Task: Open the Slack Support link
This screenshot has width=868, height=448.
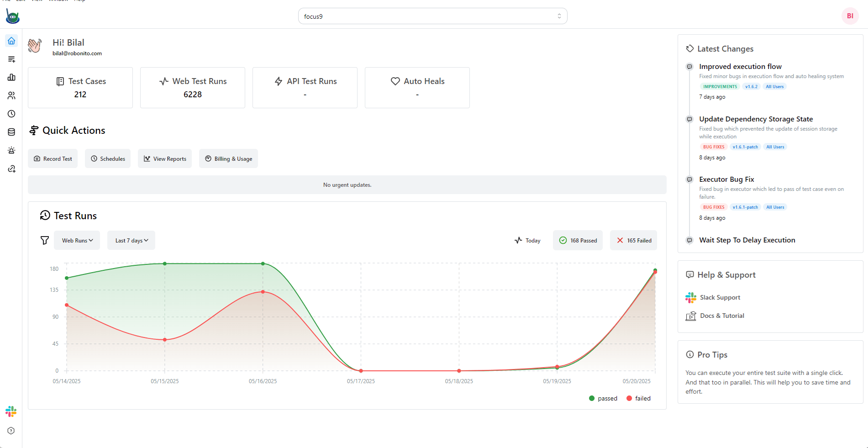Action: [x=720, y=297]
